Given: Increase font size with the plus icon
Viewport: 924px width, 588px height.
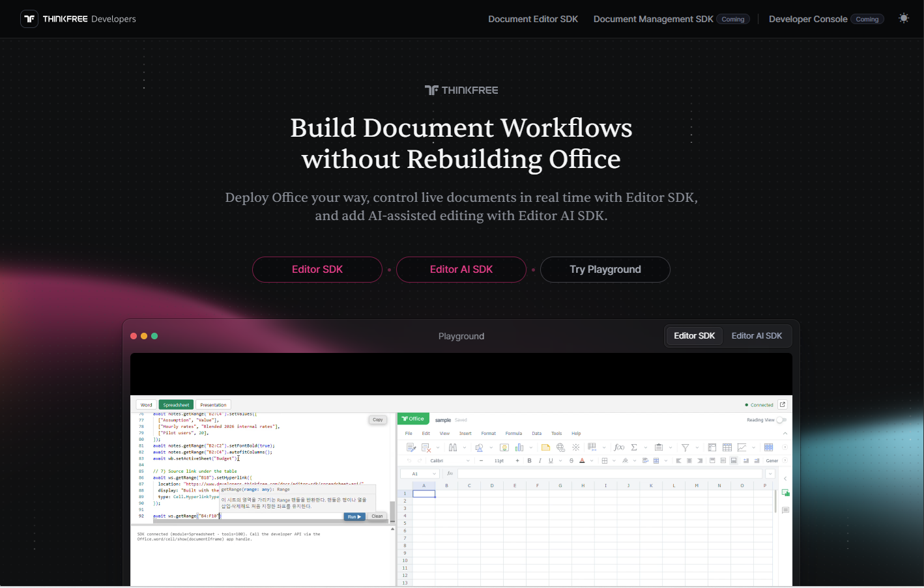Looking at the screenshot, I should (517, 461).
